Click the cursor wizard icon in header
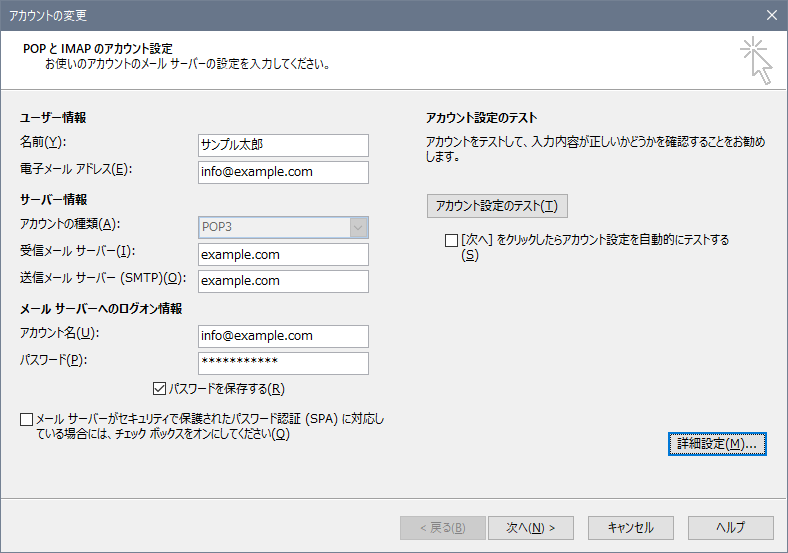The height and width of the screenshot is (553, 788). pyautogui.click(x=757, y=61)
